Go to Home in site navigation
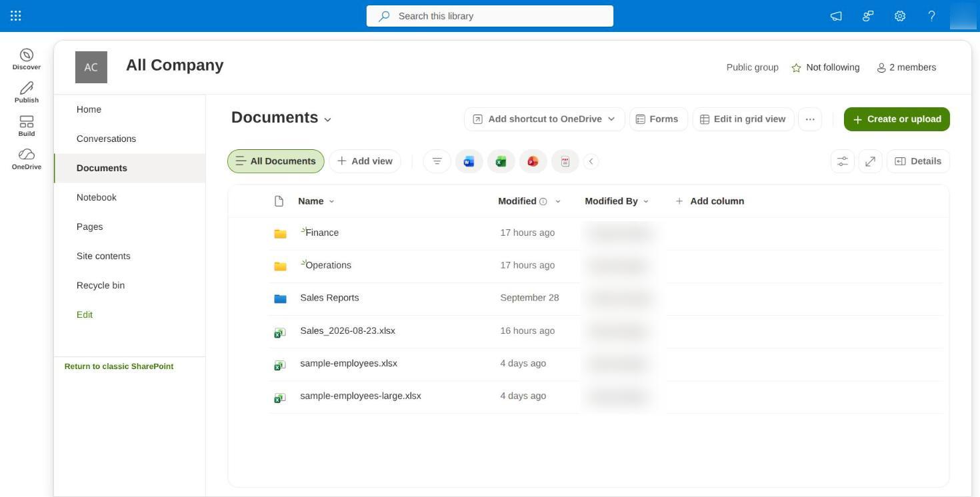Screen dimensions: 980x497 [x=89, y=109]
